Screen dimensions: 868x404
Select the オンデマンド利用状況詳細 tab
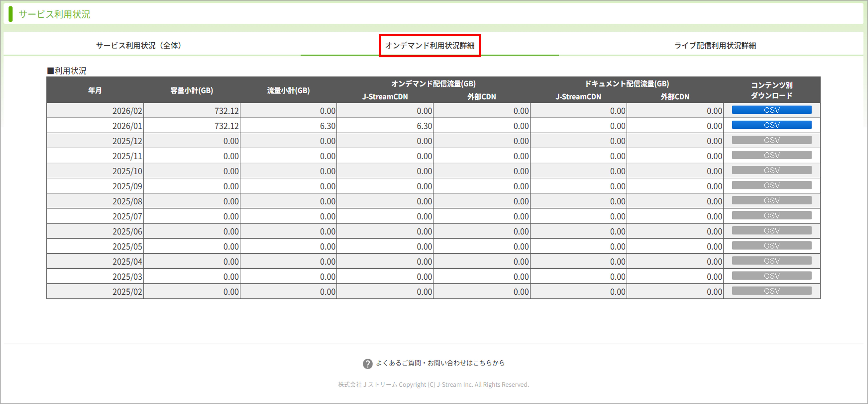(430, 45)
